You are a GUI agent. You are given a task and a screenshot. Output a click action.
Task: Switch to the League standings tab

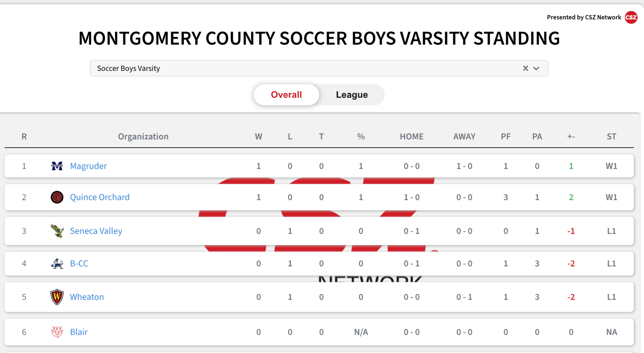coord(352,95)
